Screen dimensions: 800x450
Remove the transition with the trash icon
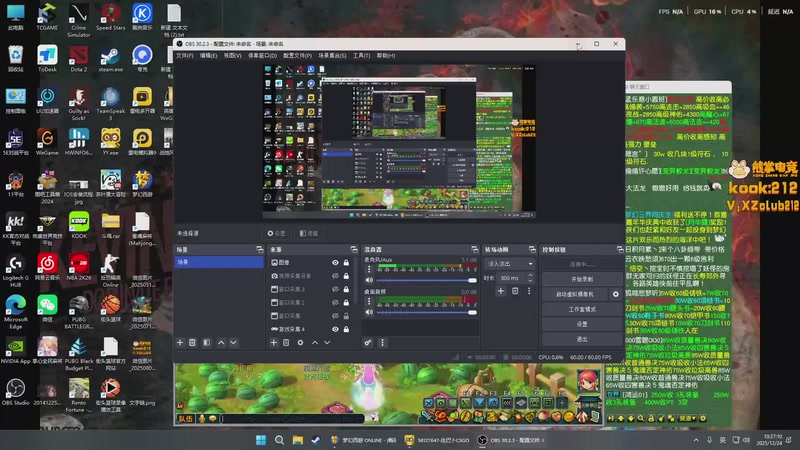(x=515, y=291)
